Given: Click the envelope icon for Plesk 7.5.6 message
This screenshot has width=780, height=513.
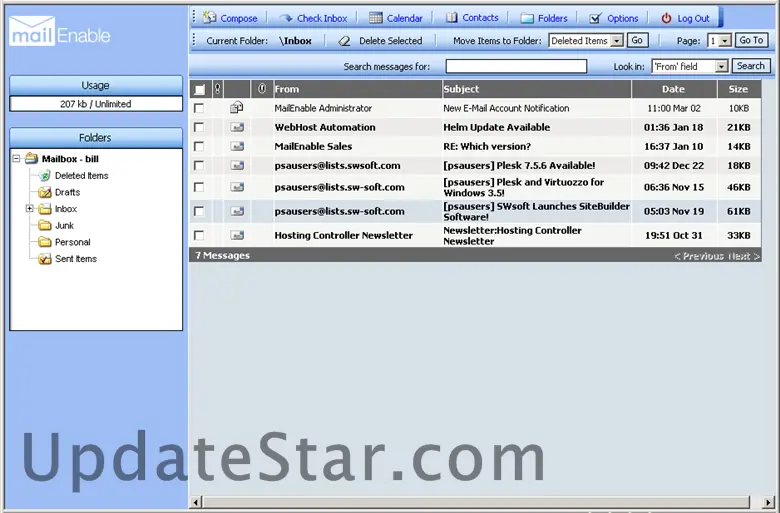Looking at the screenshot, I should click(x=237, y=165).
